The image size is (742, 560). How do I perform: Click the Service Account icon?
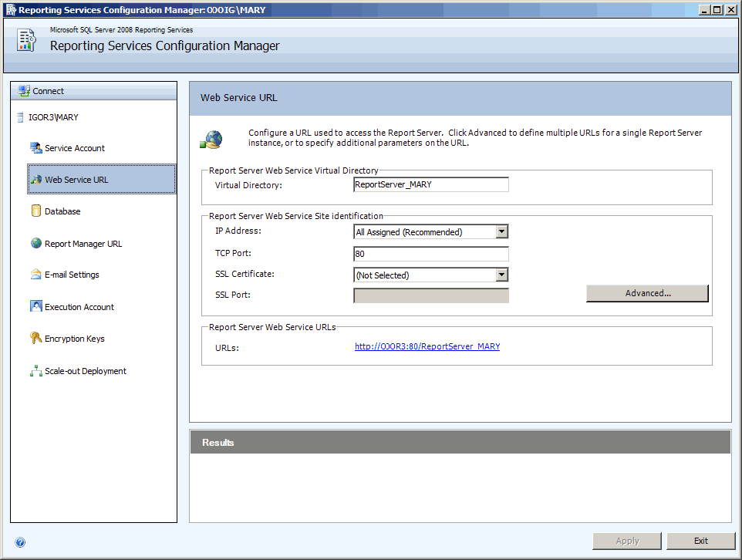36,147
